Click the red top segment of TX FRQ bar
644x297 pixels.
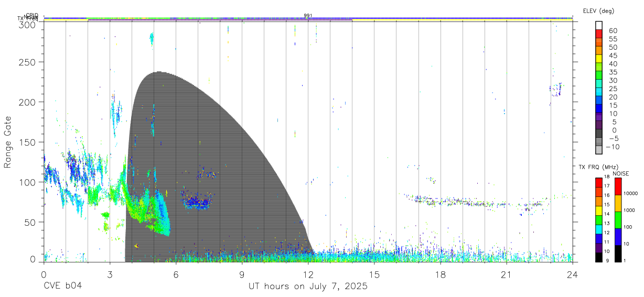pyautogui.click(x=599, y=182)
